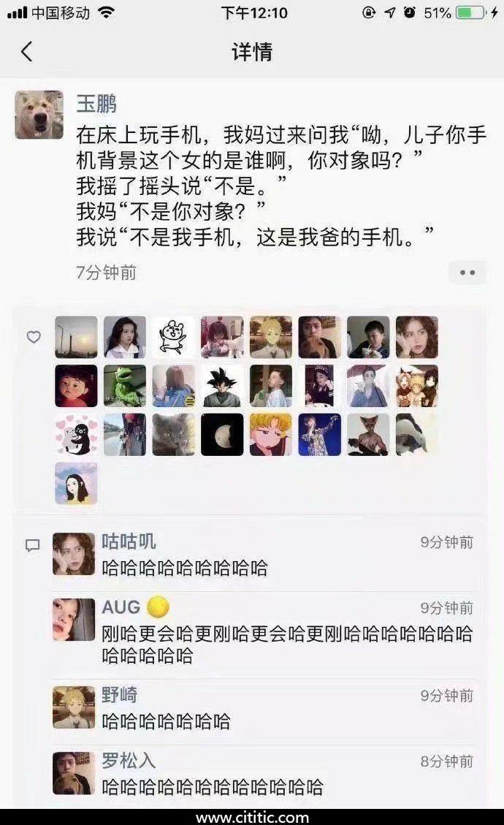The width and height of the screenshot is (504, 825).
Task: Open commenter AUG's name
Action: [121, 607]
